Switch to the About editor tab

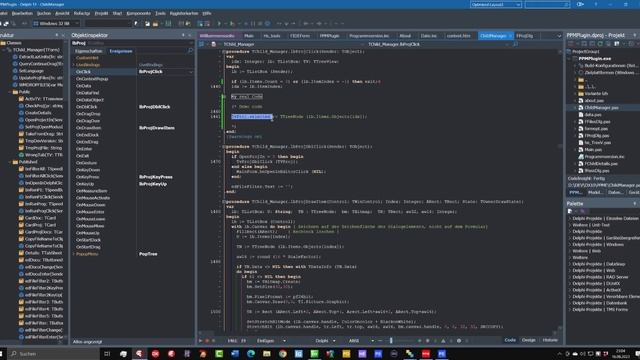[405, 36]
